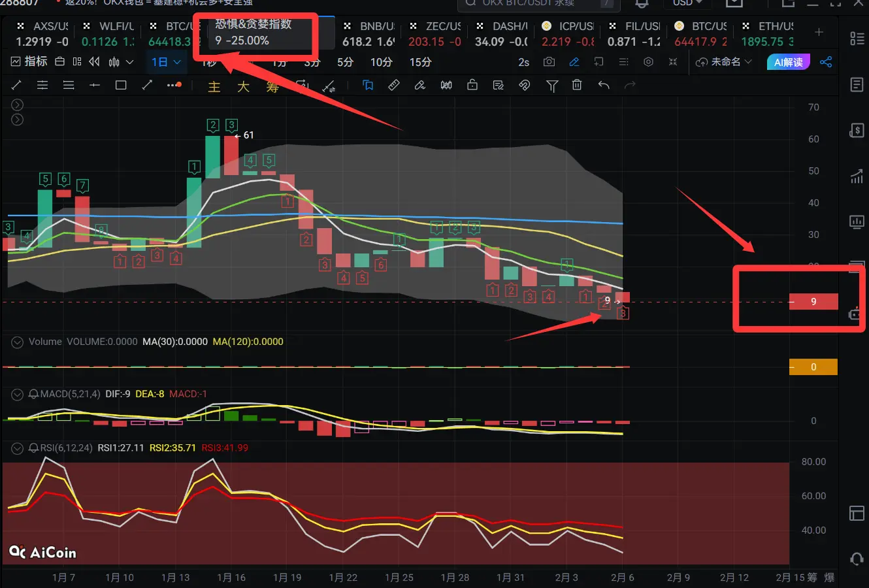The height and width of the screenshot is (588, 869).
Task: Click the candlestick pattern icon in drawing toolbar
Action: (x=446, y=85)
